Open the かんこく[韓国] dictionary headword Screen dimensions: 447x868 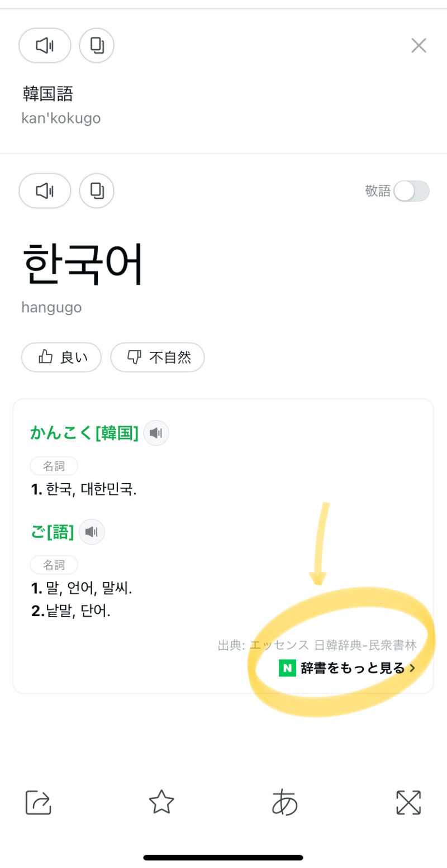pos(84,433)
